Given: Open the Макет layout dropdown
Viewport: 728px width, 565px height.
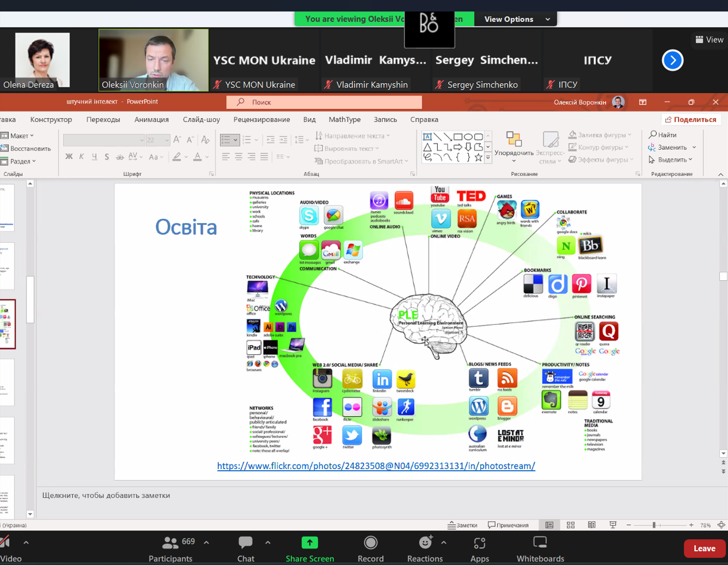Looking at the screenshot, I should coord(19,136).
